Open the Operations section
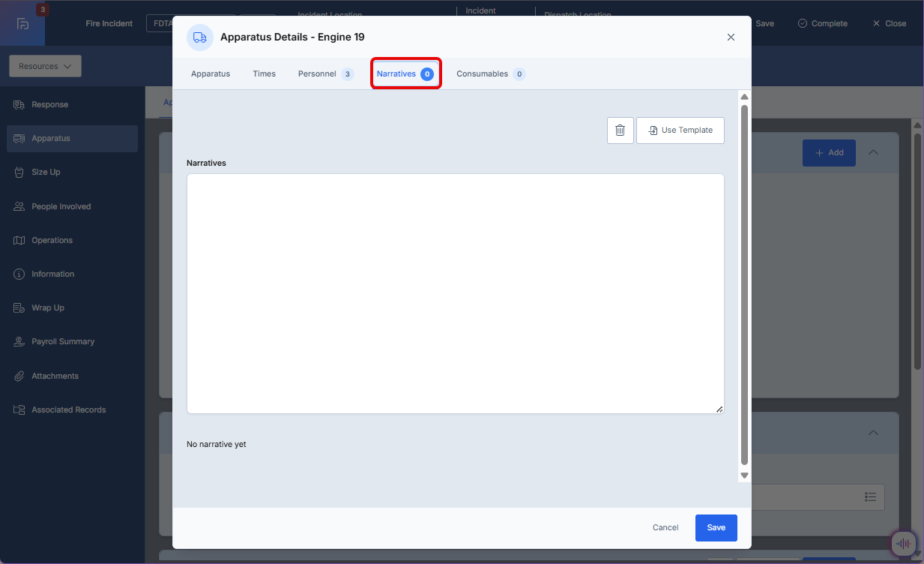The height and width of the screenshot is (564, 924). [72, 241]
